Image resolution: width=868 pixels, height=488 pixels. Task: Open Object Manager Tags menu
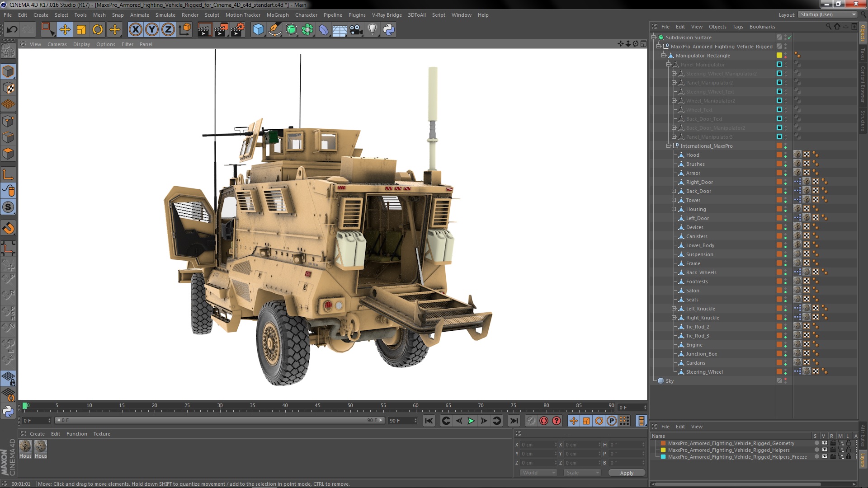click(737, 27)
